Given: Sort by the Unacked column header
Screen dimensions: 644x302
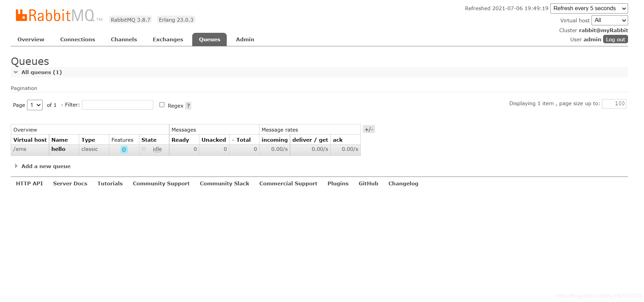Looking at the screenshot, I should coord(214,140).
